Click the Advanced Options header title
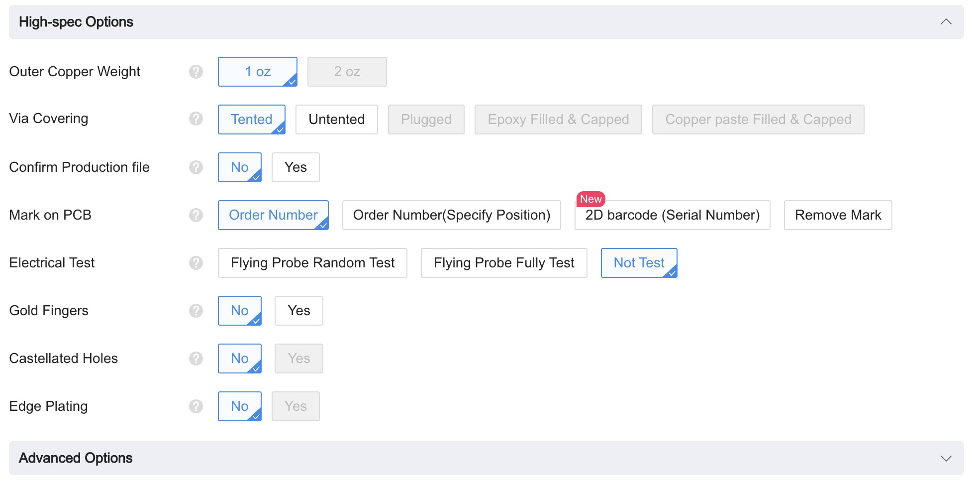 click(76, 458)
